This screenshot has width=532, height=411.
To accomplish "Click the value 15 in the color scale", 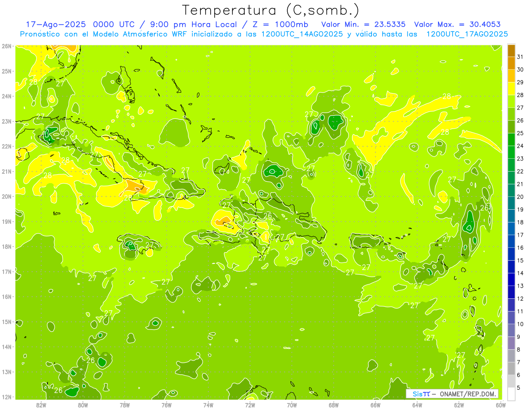I will 520,261.
